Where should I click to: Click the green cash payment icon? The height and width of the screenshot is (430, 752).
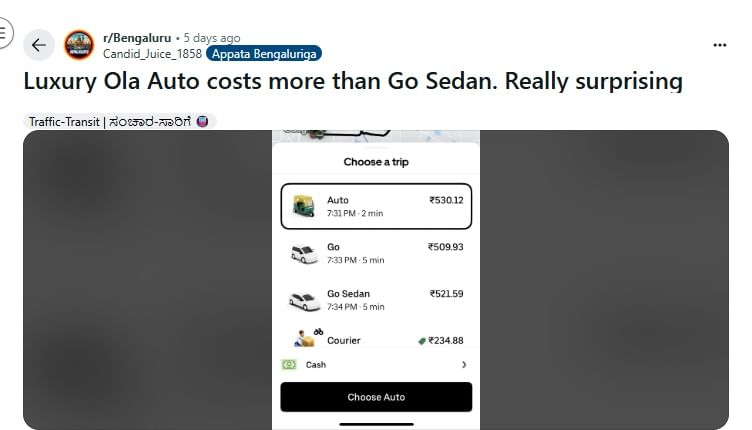(289, 365)
